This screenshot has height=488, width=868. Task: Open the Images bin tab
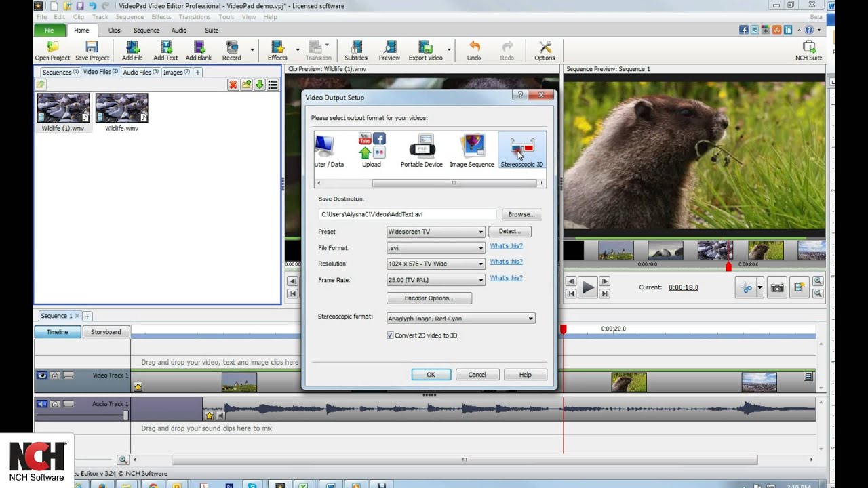[x=178, y=73]
